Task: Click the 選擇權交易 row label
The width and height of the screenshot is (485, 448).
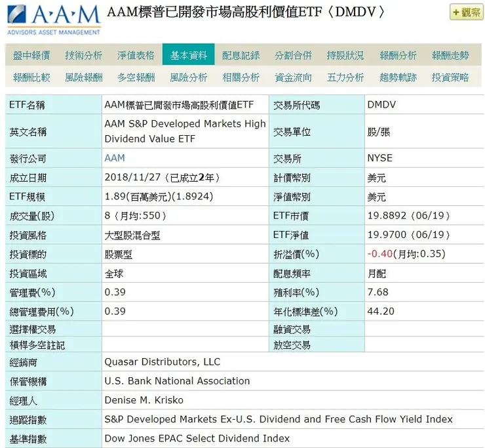Action: [33, 329]
